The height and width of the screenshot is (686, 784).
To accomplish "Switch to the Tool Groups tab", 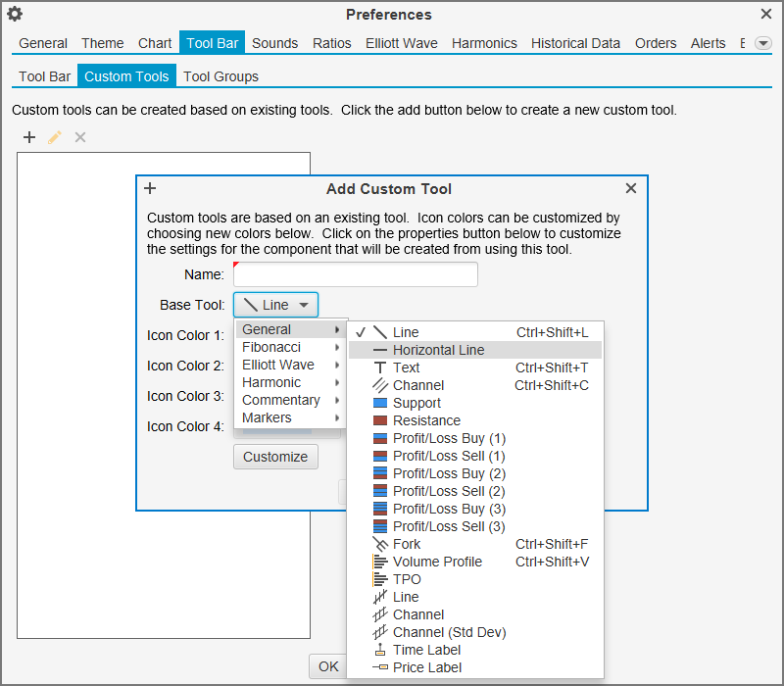I will pyautogui.click(x=220, y=76).
